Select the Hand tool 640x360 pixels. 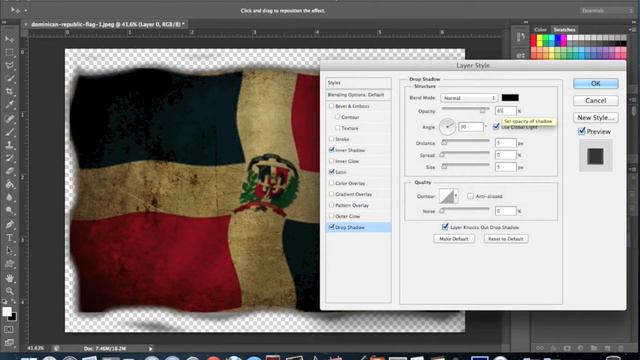9,278
